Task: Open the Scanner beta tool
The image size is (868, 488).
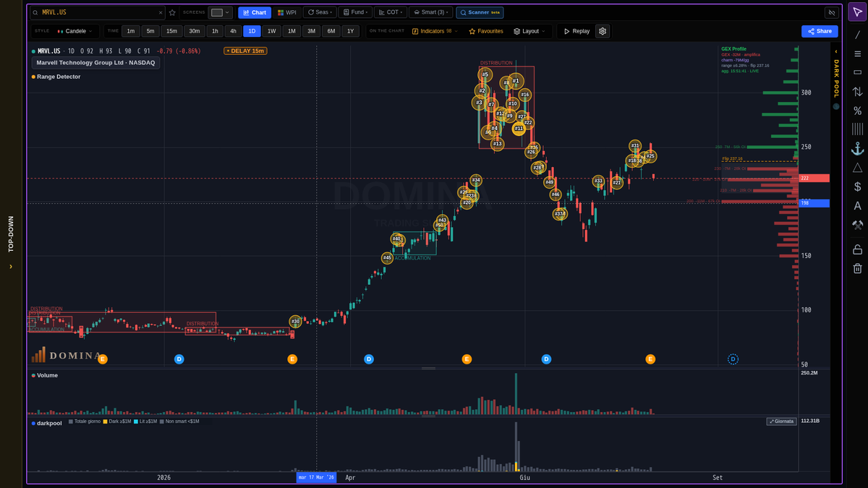Action: pos(480,12)
